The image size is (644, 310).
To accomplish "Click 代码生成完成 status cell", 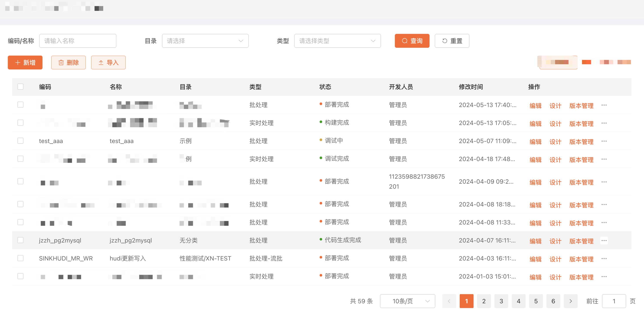I will [343, 240].
